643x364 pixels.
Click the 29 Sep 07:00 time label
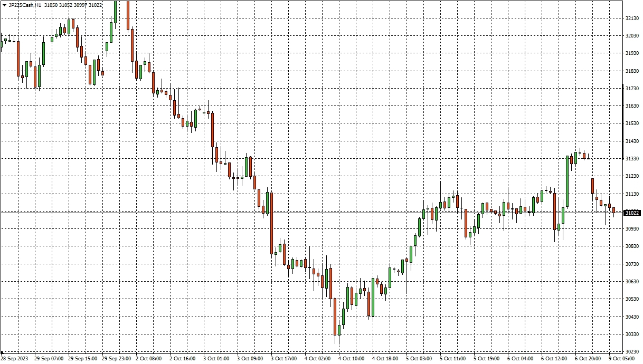coord(49,359)
